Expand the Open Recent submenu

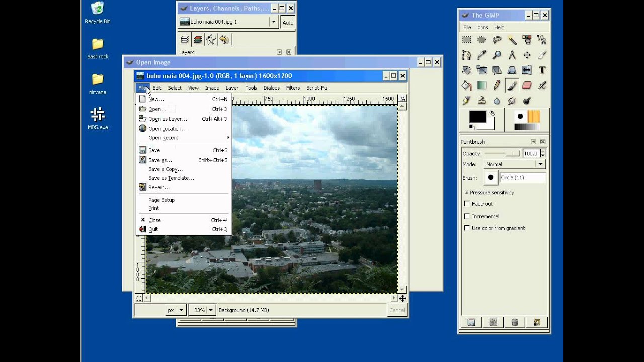coord(184,138)
